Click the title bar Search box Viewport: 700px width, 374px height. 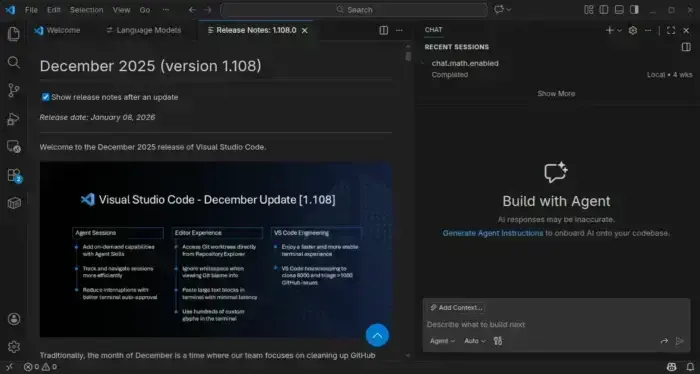354,10
